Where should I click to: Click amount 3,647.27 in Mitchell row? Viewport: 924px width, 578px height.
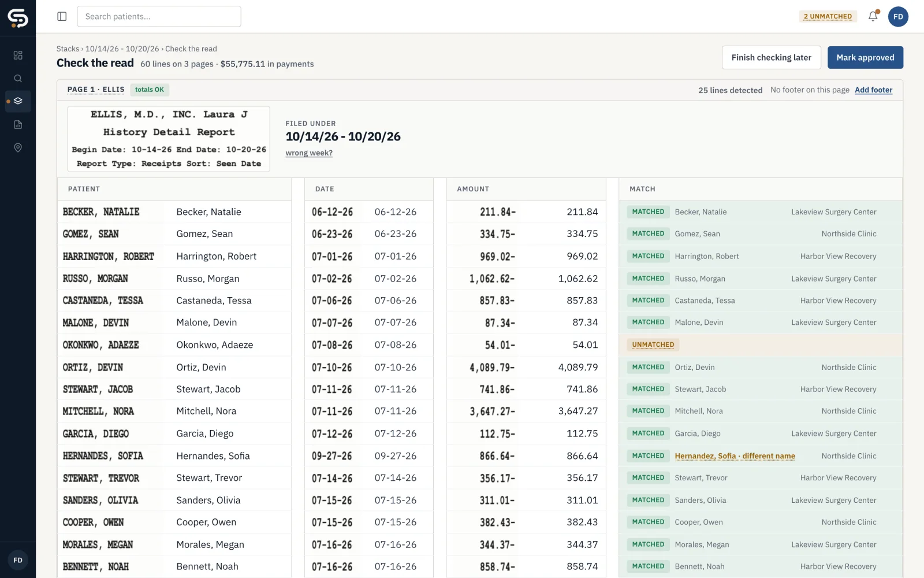[577, 411]
